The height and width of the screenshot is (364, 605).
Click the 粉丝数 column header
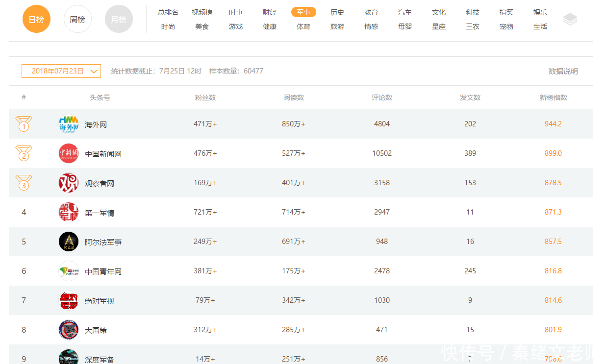pos(205,97)
